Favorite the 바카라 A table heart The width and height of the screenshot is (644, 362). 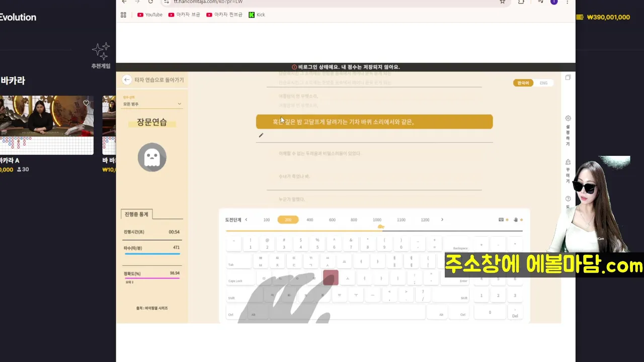tap(86, 103)
